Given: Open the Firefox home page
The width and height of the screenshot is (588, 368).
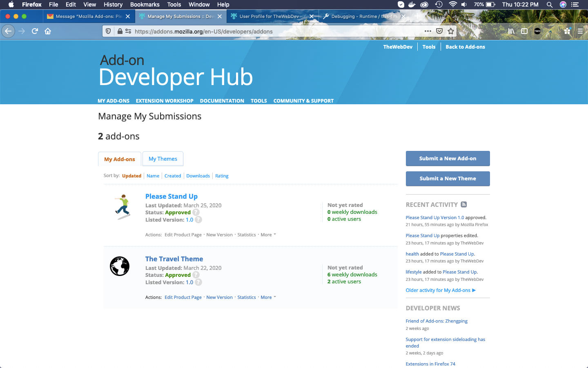Looking at the screenshot, I should tap(48, 31).
